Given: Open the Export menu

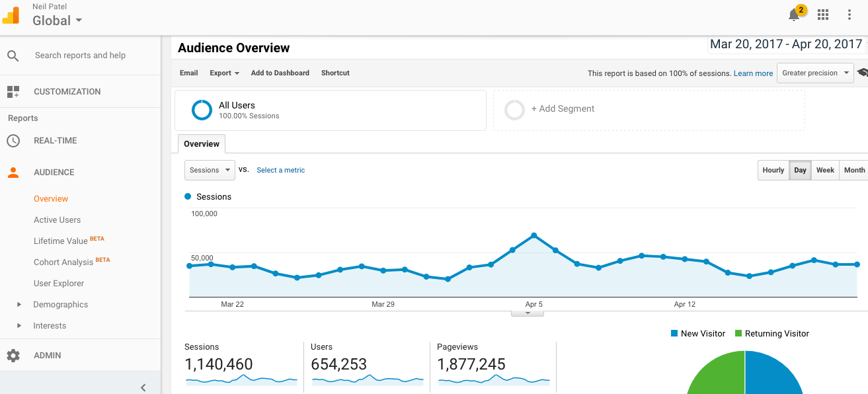Looking at the screenshot, I should click(223, 73).
